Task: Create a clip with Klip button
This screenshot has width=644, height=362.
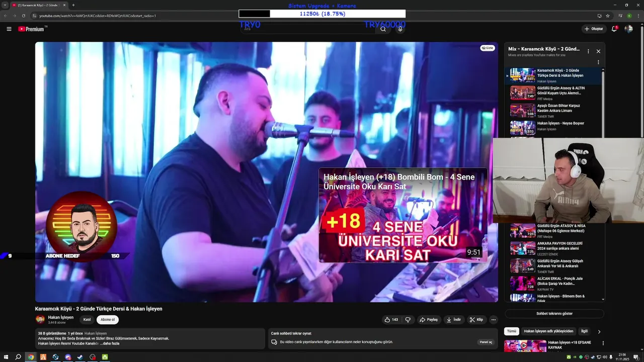Action: pyautogui.click(x=476, y=320)
